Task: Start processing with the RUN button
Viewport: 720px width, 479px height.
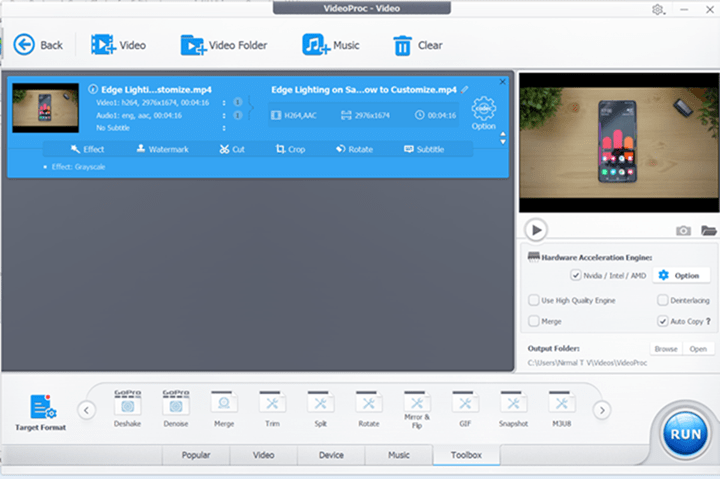Action: coord(686,434)
